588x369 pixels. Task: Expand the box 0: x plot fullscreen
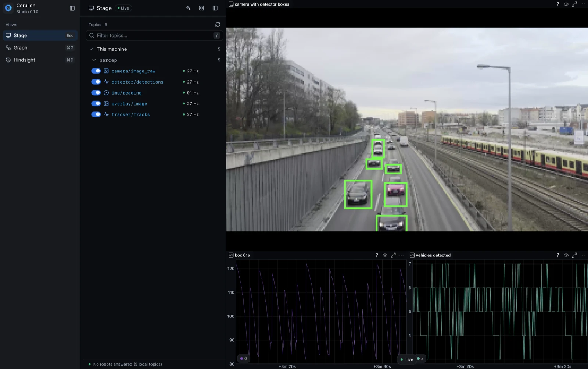(393, 255)
